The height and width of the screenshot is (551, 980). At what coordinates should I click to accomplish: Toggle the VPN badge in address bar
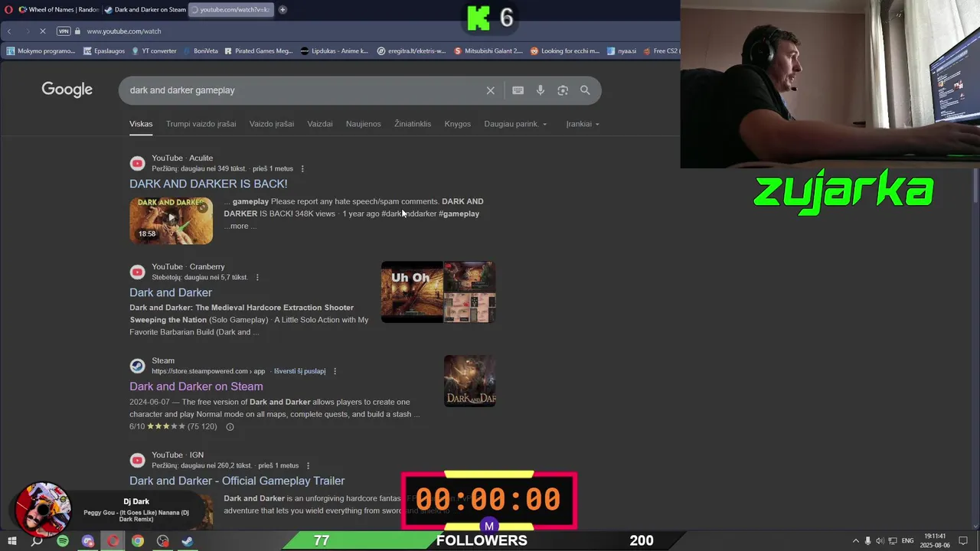point(64,31)
